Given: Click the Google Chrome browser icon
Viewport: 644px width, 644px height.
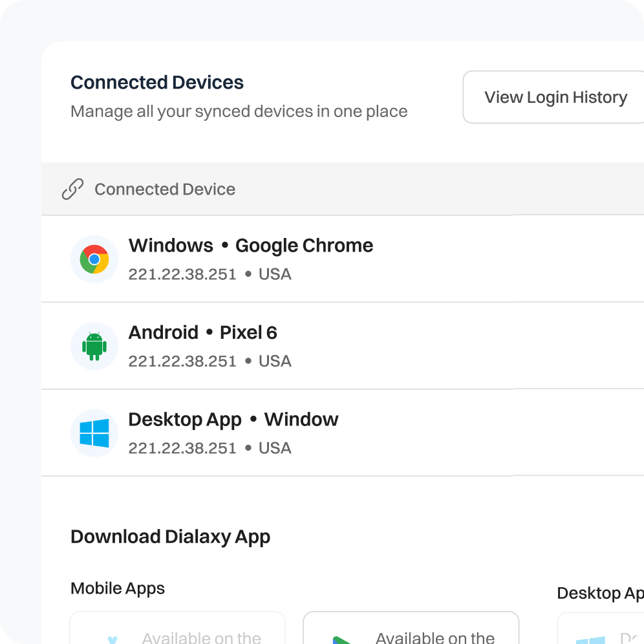Looking at the screenshot, I should (x=94, y=259).
